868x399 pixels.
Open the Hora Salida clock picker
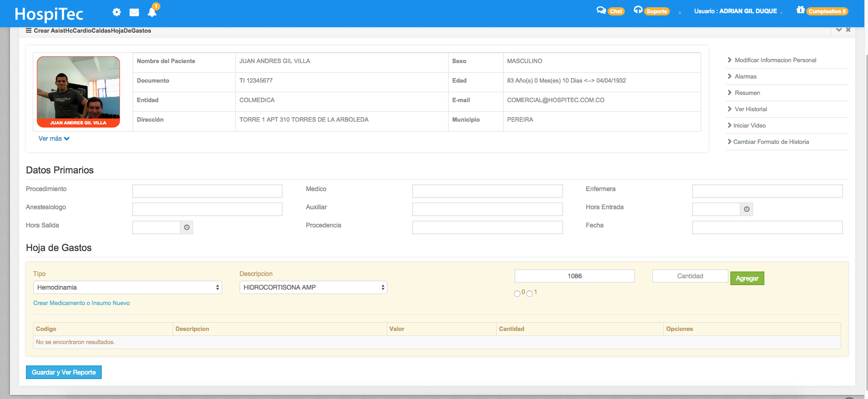(x=187, y=227)
